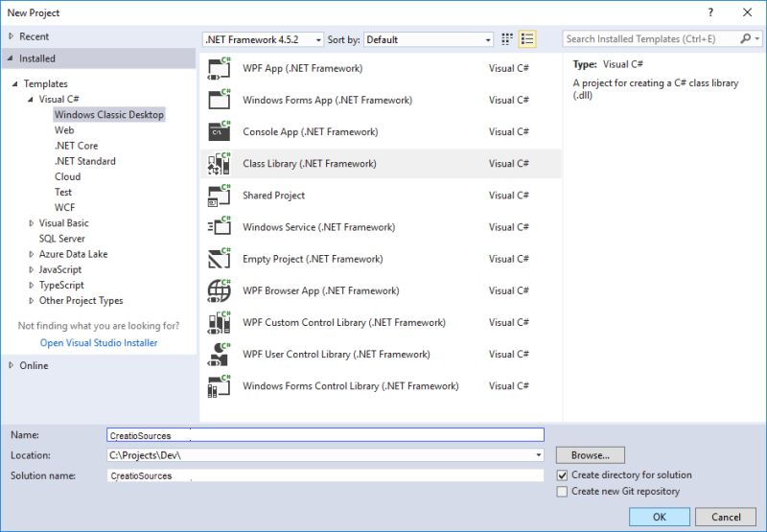Image resolution: width=767 pixels, height=532 pixels.
Task: Select the .NET Standard category
Action: click(x=85, y=161)
